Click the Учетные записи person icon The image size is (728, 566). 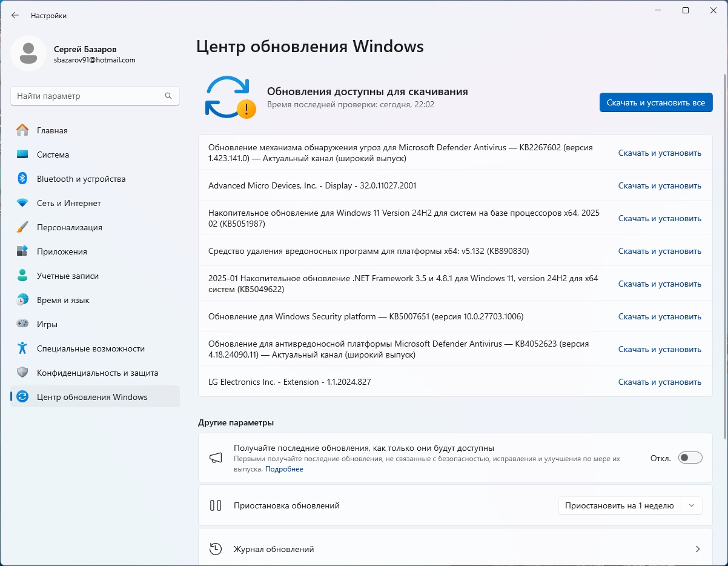[x=22, y=276]
